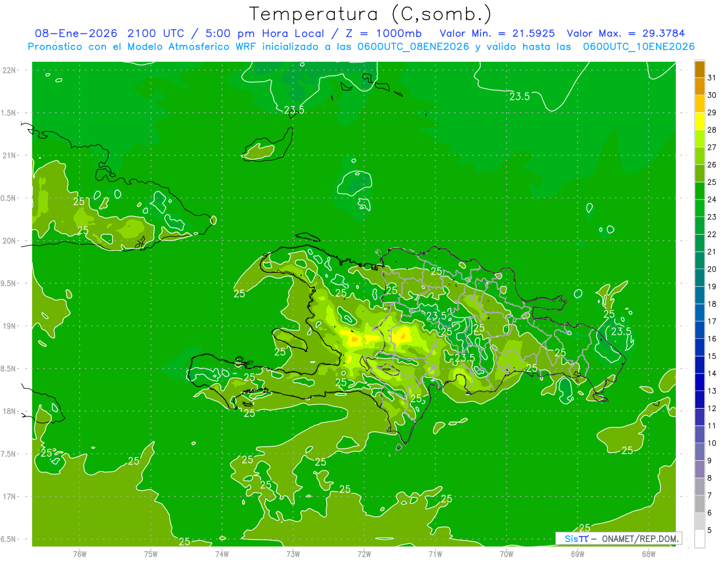
Task: Click the colorbar label "5"
Action: tap(710, 530)
